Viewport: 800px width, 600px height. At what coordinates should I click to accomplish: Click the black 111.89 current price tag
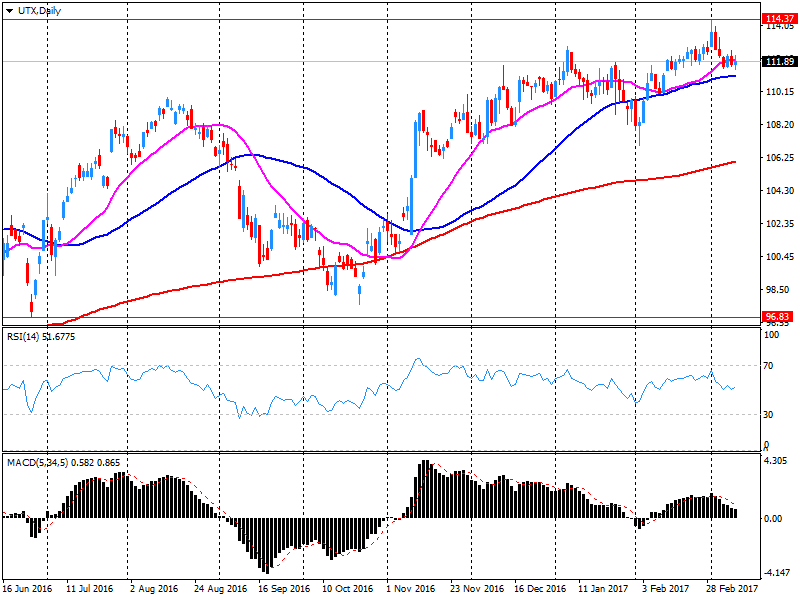pos(777,62)
